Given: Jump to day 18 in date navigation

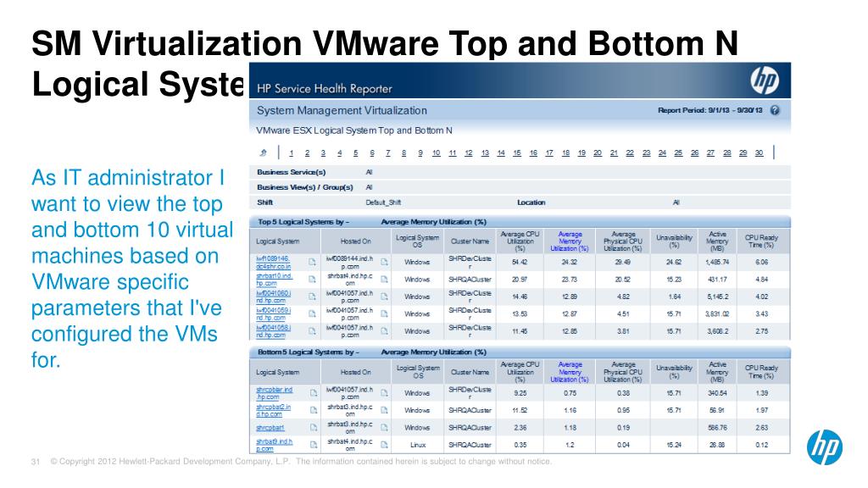Looking at the screenshot, I should pos(565,153).
